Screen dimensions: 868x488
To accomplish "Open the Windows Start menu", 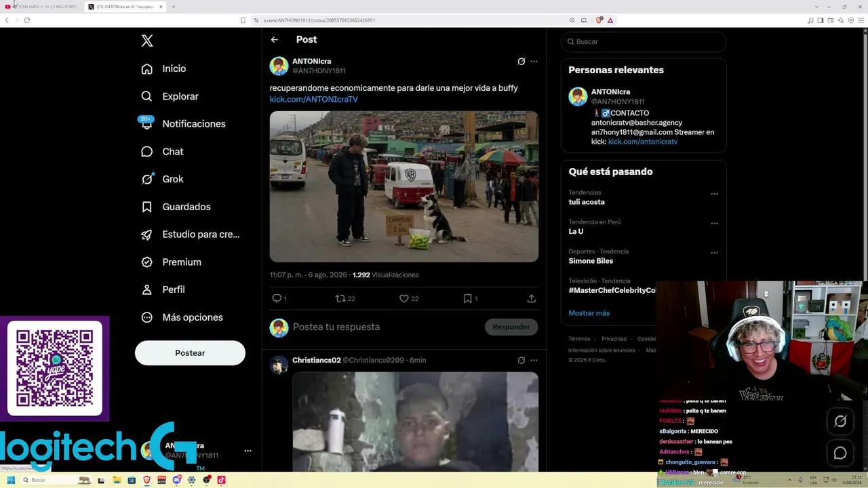I will point(10,480).
